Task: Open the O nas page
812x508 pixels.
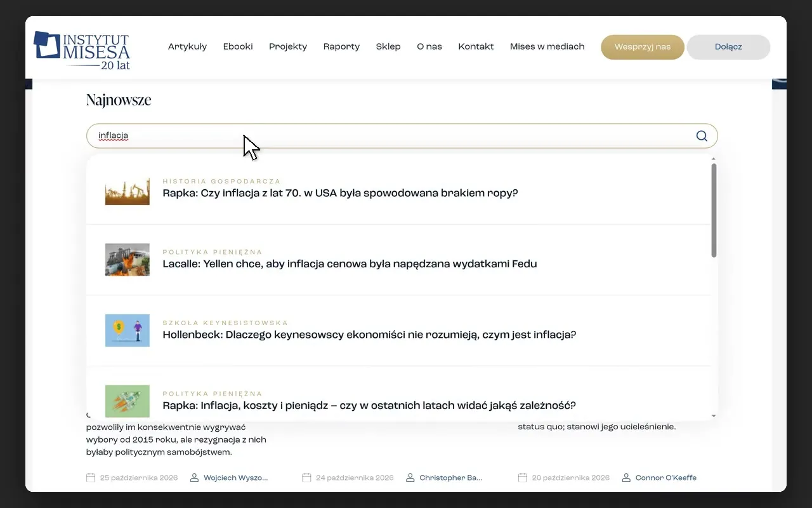Action: click(x=429, y=46)
